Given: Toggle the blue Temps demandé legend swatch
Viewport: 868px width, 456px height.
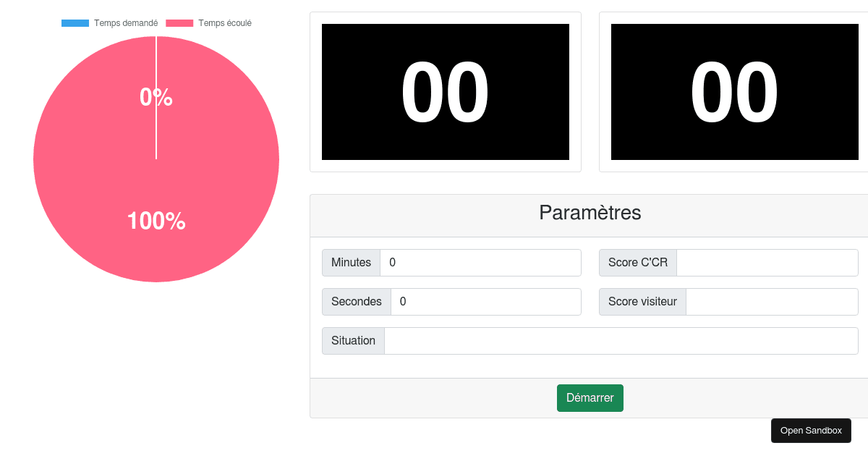Looking at the screenshot, I should (75, 23).
